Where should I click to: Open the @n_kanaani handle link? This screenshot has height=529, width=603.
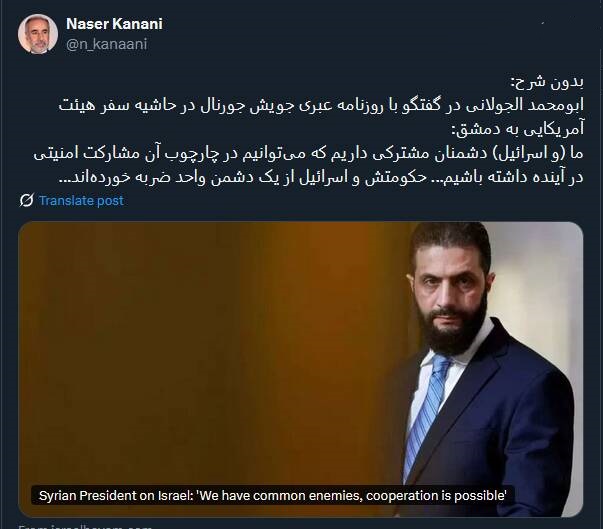pos(107,44)
